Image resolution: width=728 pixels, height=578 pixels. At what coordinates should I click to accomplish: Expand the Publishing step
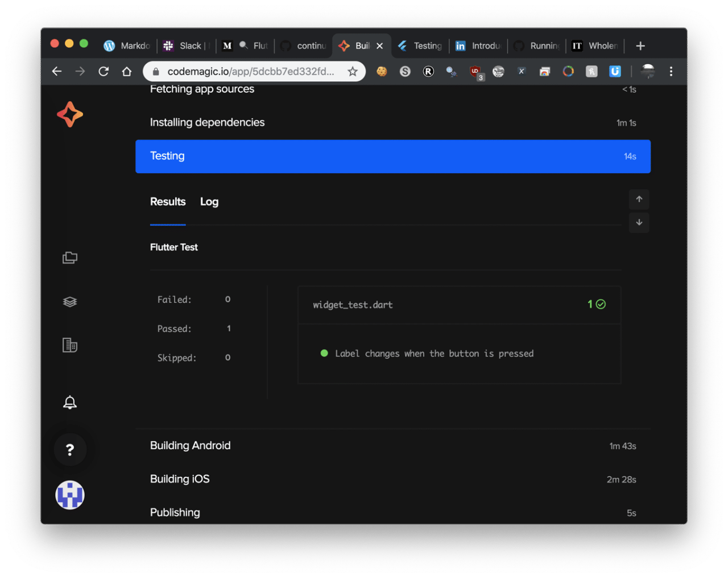point(393,512)
